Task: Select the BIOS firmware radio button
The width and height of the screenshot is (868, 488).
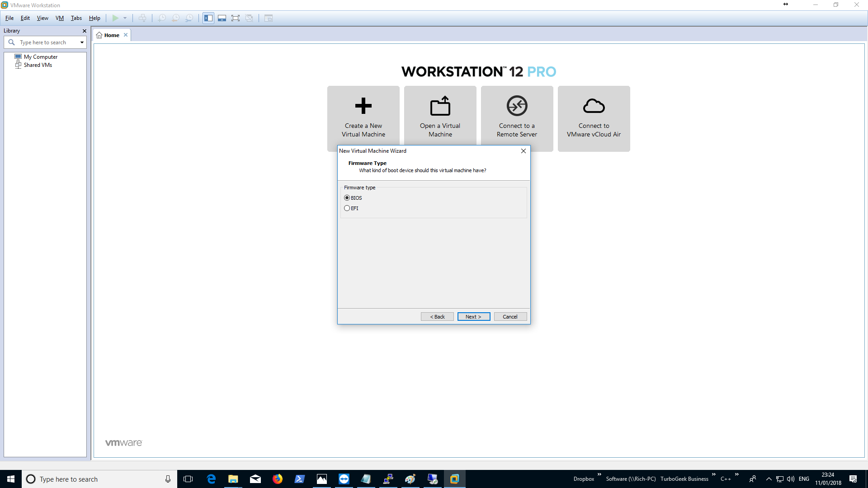Action: click(347, 198)
